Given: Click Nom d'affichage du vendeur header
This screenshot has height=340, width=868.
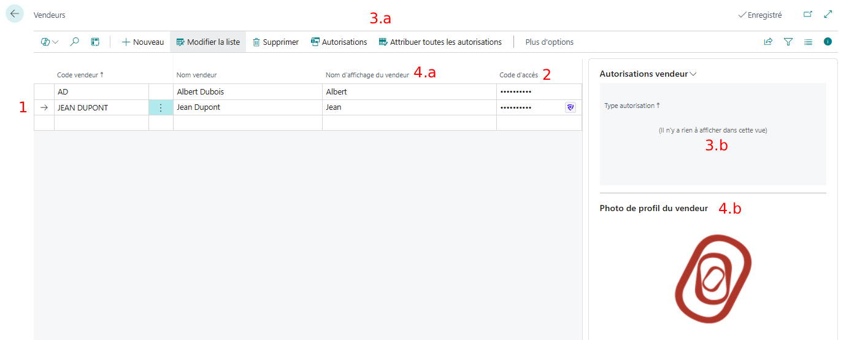Looking at the screenshot, I should (367, 75).
